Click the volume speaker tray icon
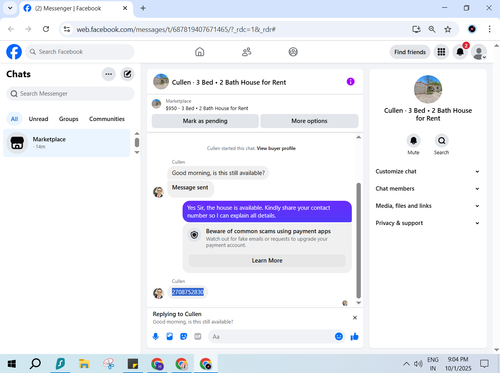500x373 pixels. (x=418, y=364)
